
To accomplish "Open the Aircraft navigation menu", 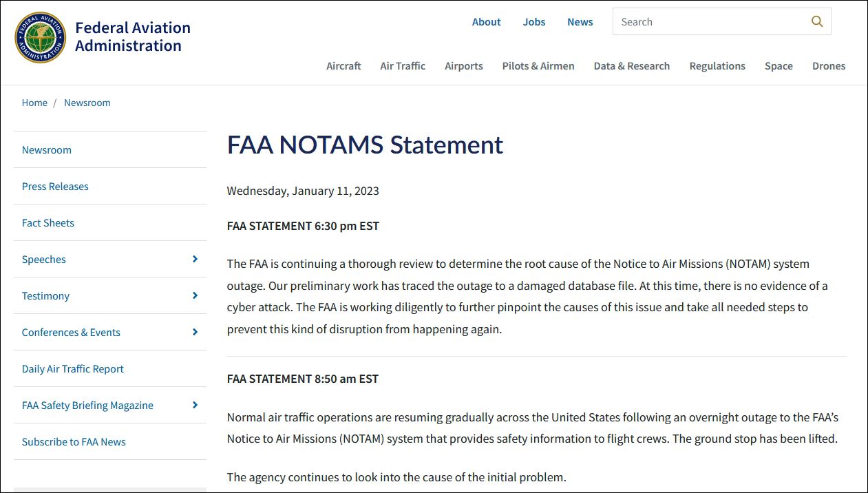I will tap(343, 66).
